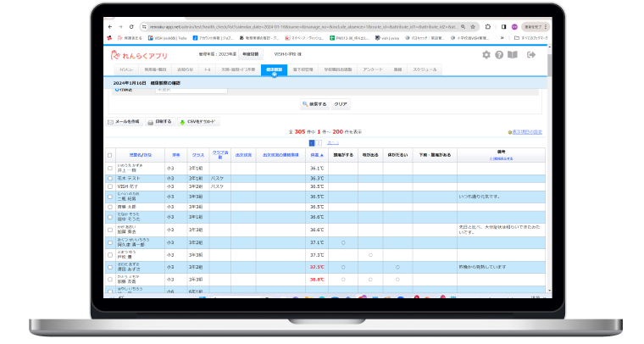This screenshot has width=644, height=344.
Task: Click the input field above search button
Action: 192,90
